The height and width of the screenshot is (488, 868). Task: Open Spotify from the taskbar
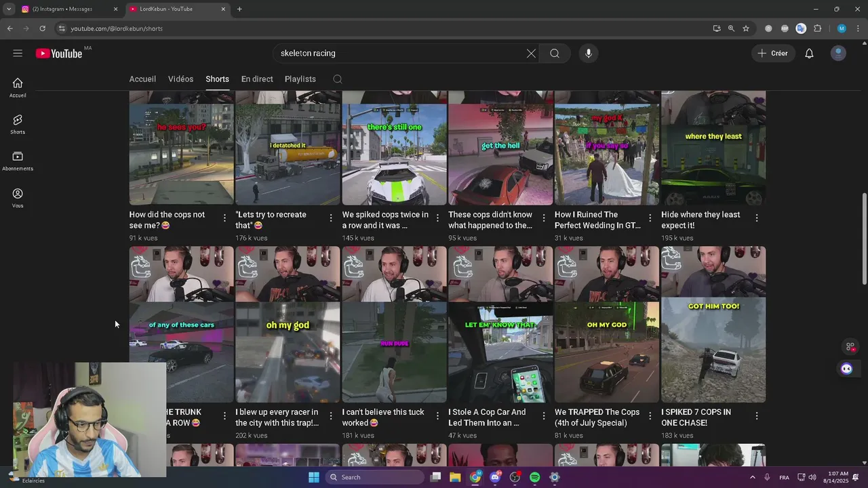click(x=534, y=477)
